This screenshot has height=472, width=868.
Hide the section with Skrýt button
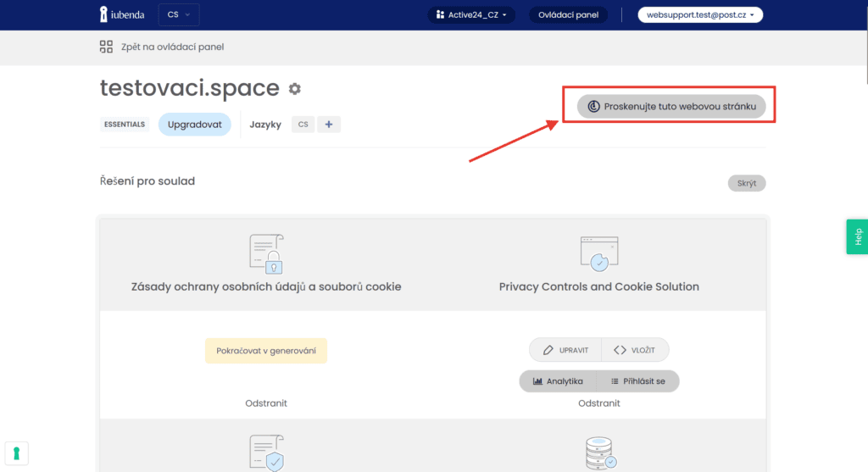(x=746, y=183)
